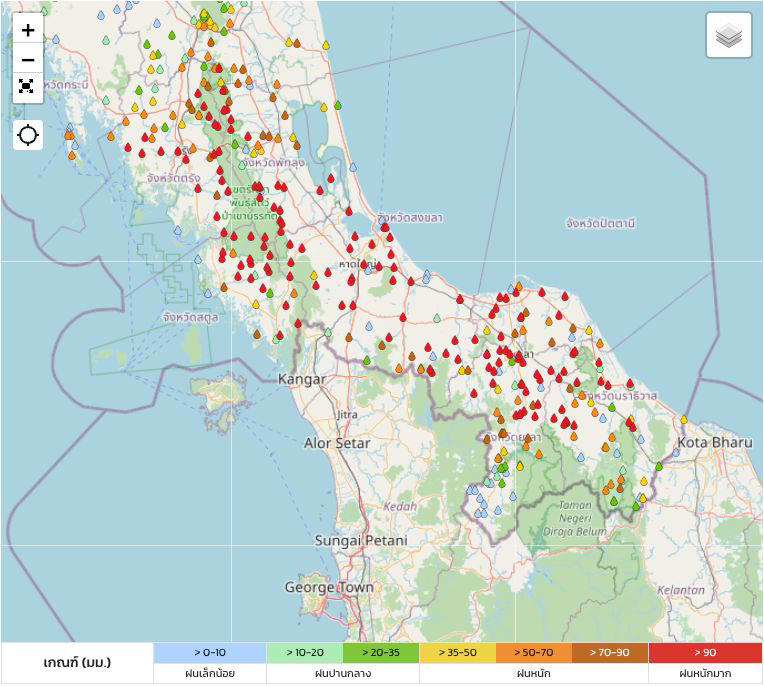Click the George Town label on map
Screen dimensions: 764x686
(x=329, y=587)
